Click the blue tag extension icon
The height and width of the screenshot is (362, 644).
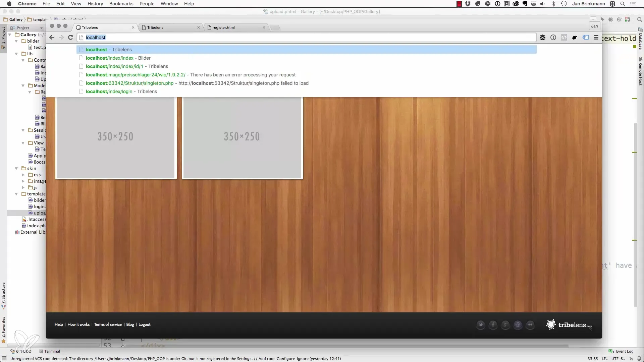coord(586,38)
